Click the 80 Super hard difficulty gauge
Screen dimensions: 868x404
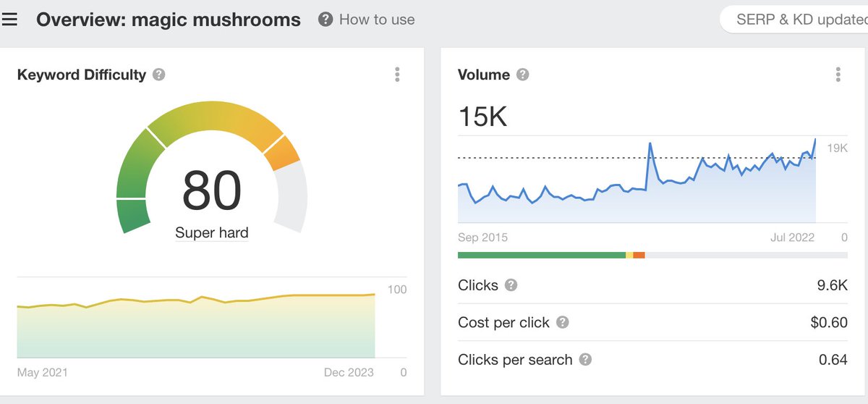(212, 170)
